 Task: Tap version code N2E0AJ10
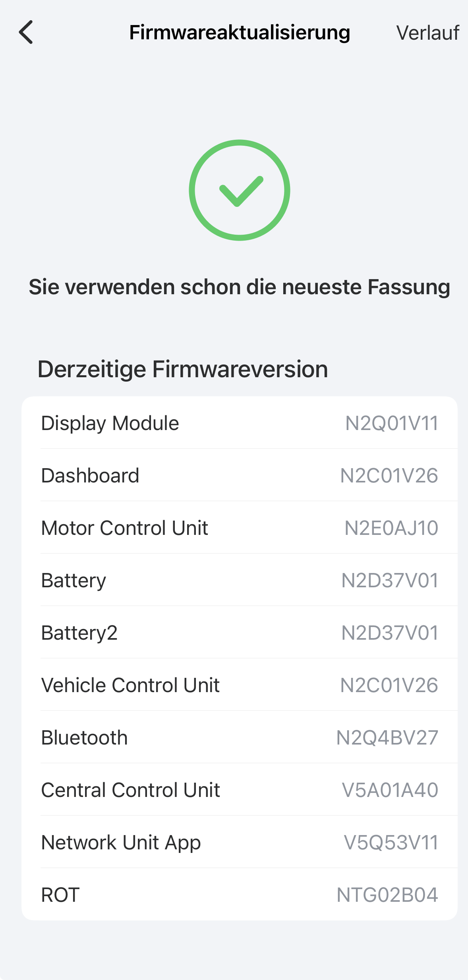(391, 528)
